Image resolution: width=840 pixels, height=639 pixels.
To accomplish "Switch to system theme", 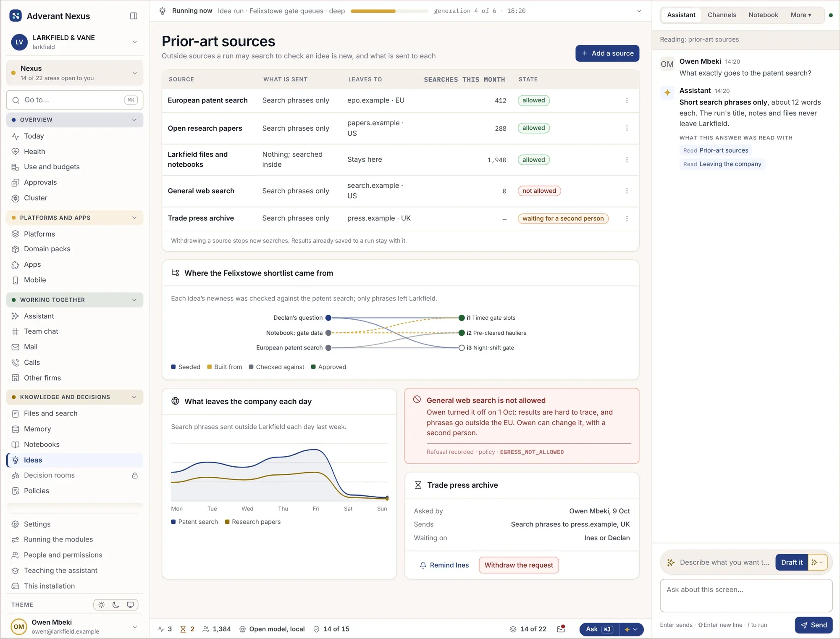I will 130,605.
